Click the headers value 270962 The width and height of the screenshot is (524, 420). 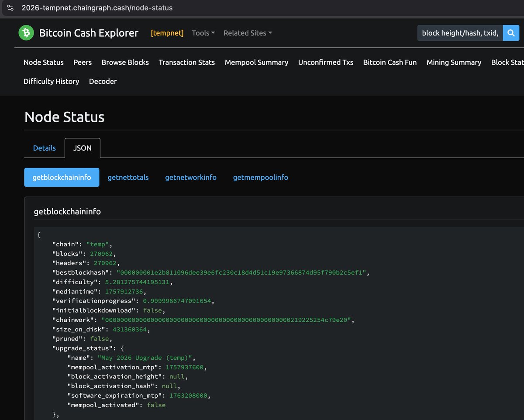105,263
